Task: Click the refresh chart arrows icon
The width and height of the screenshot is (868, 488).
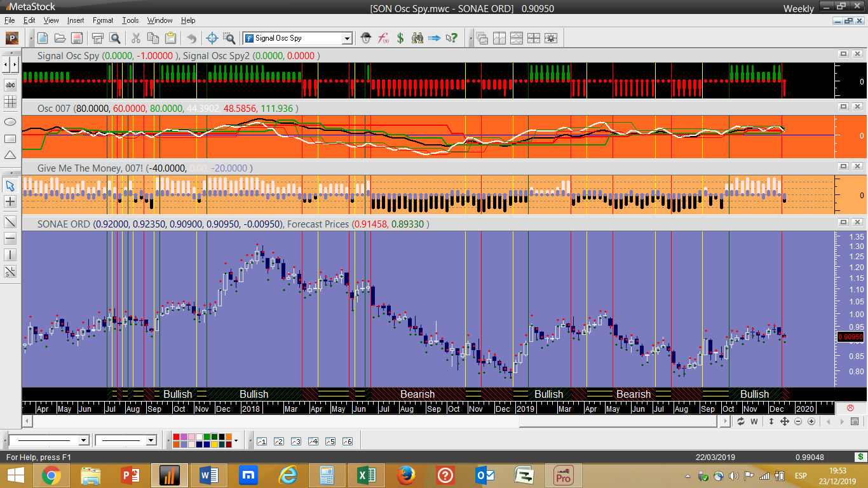Action: (741, 422)
